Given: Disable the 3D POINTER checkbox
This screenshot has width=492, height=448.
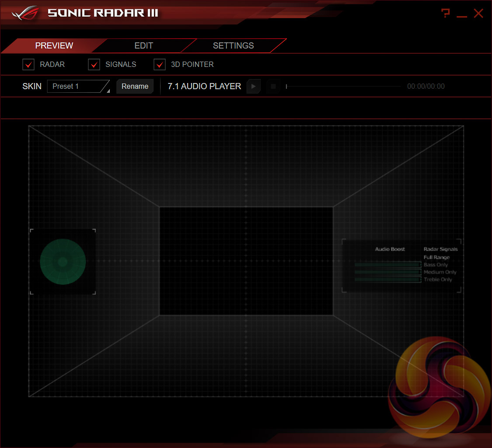Looking at the screenshot, I should [x=159, y=65].
